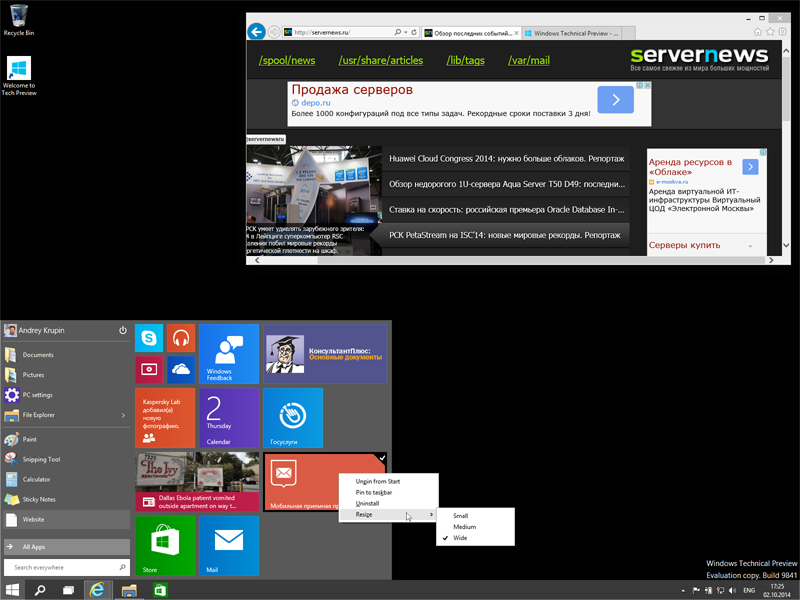
Task: Click the Windows Start button
Action: pos(14,590)
